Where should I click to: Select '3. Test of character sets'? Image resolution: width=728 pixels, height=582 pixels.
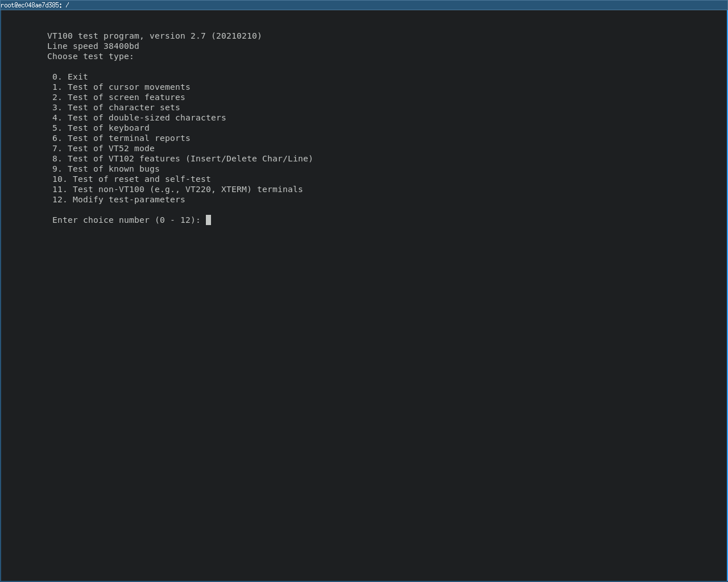pyautogui.click(x=116, y=107)
